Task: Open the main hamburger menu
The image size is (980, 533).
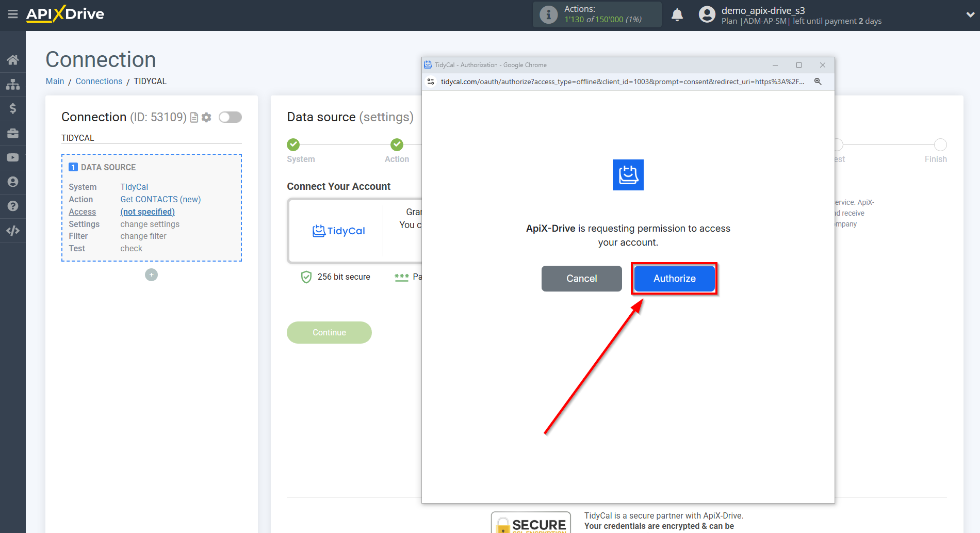Action: coord(13,14)
